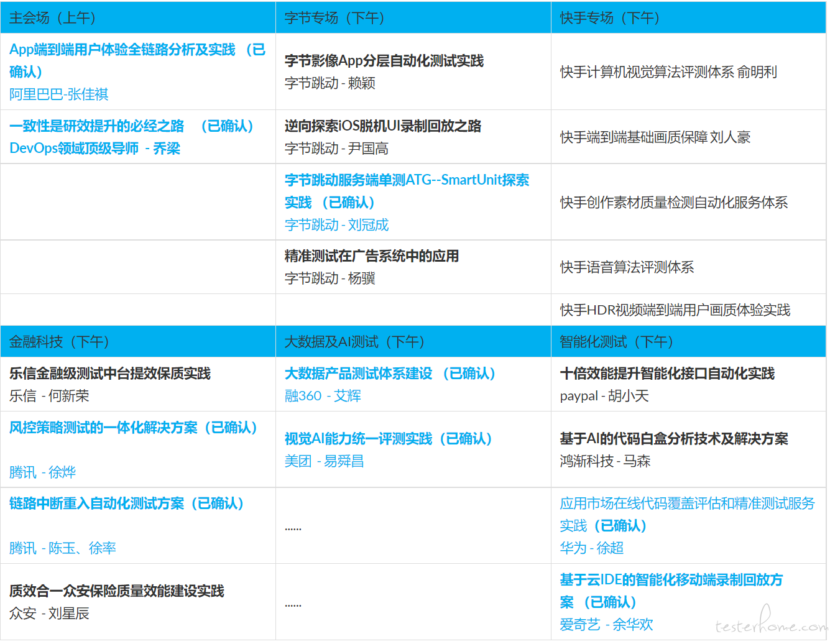Select title '质效合一众安保险质量效能建设实践'

117,591
